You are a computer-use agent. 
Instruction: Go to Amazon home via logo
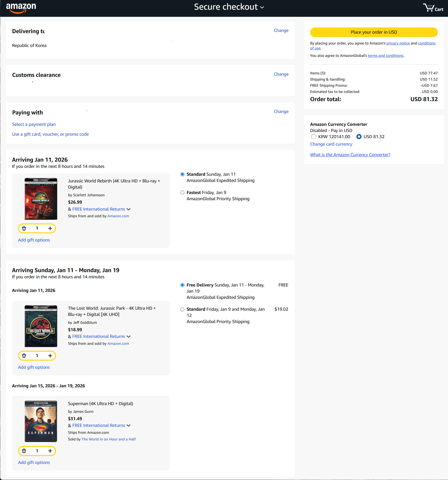[x=21, y=8]
